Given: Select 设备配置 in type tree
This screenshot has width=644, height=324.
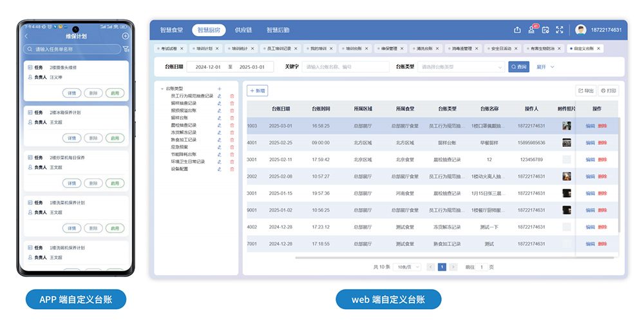Looking at the screenshot, I should coord(180,169).
